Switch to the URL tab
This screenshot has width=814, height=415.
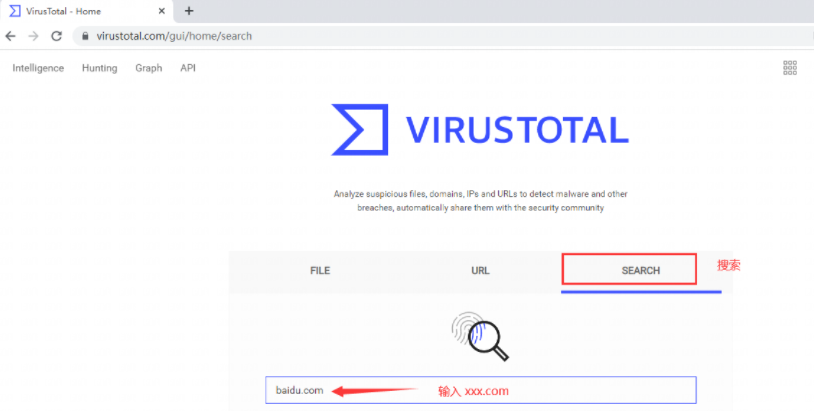coord(480,271)
